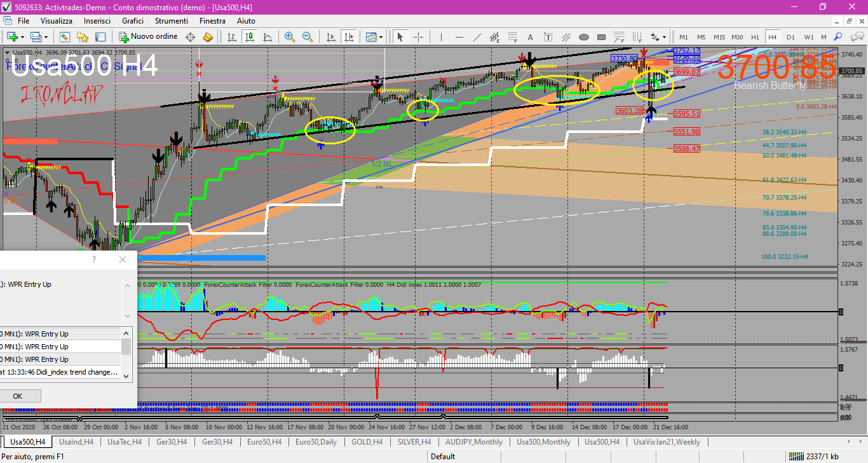Zoom in on the chart
The height and width of the screenshot is (463, 868).
(290, 37)
